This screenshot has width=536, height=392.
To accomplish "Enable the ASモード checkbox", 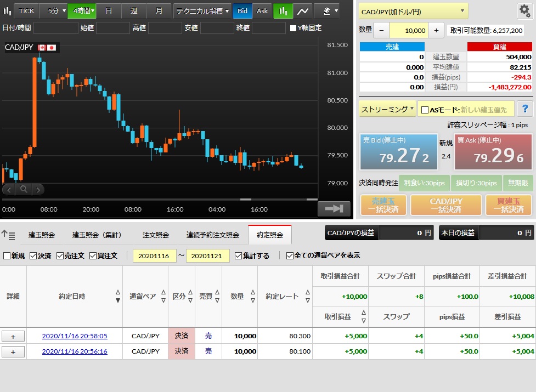I will coord(425,110).
